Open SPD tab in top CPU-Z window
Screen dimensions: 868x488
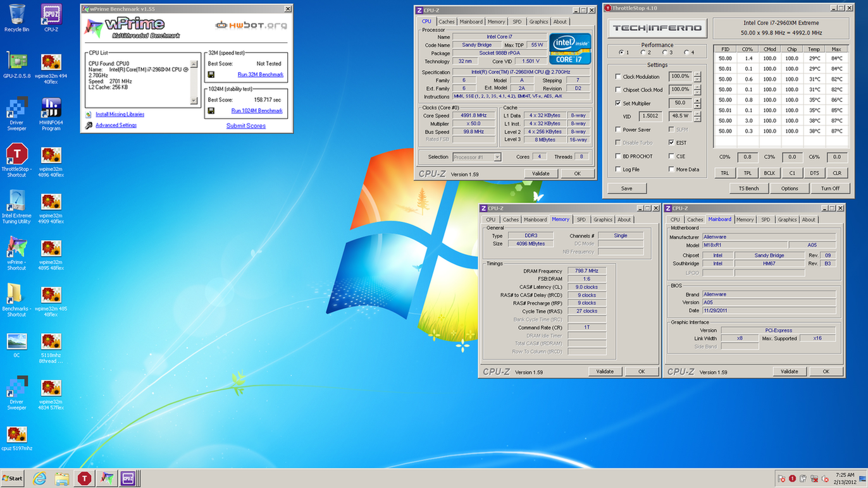click(517, 21)
